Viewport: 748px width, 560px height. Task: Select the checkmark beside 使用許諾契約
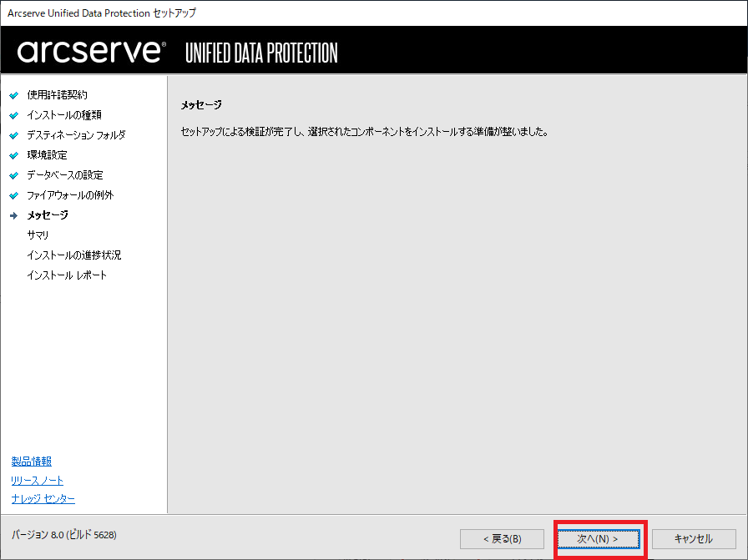point(14,95)
